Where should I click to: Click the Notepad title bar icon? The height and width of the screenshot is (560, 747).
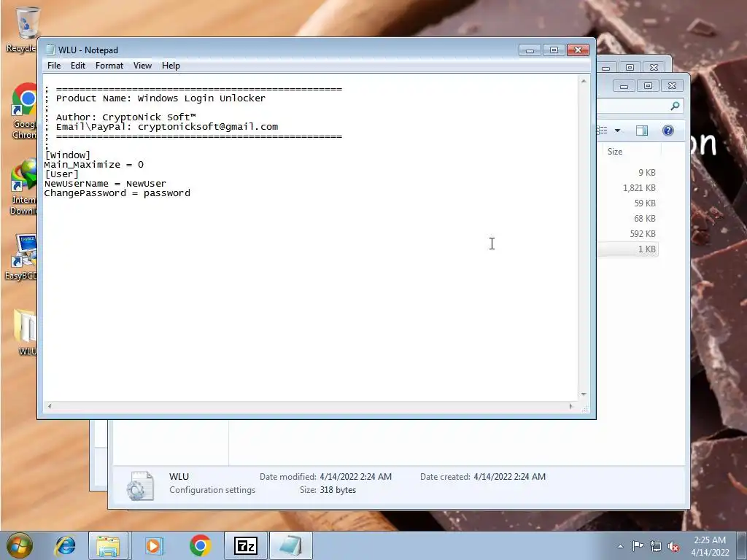[50, 50]
